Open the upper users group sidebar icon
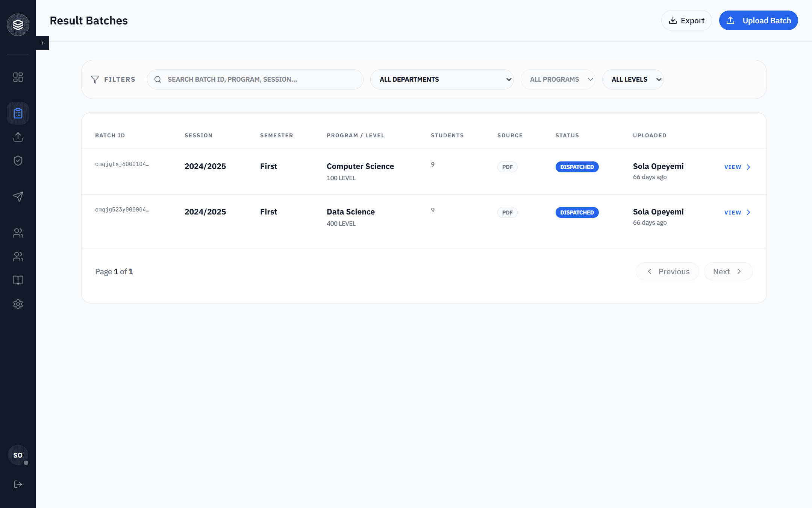This screenshot has width=812, height=508. click(x=18, y=233)
